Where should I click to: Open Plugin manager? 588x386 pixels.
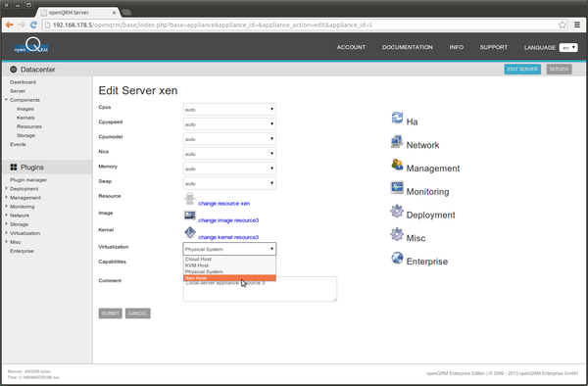[28, 180]
